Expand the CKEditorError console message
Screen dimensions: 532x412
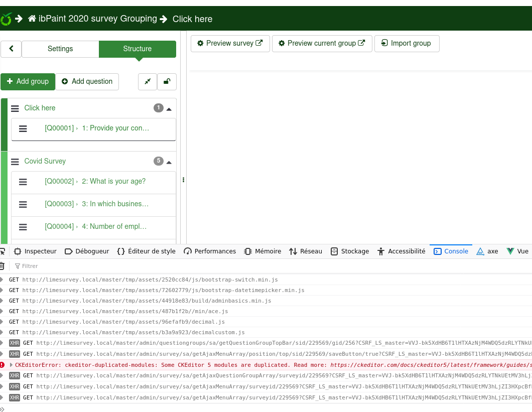[x=11, y=365]
